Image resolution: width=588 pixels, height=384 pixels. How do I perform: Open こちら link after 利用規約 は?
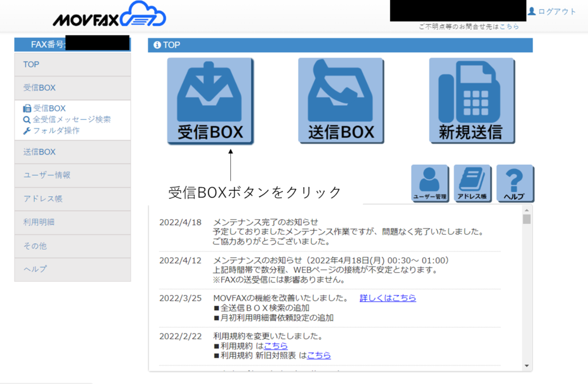(x=276, y=346)
